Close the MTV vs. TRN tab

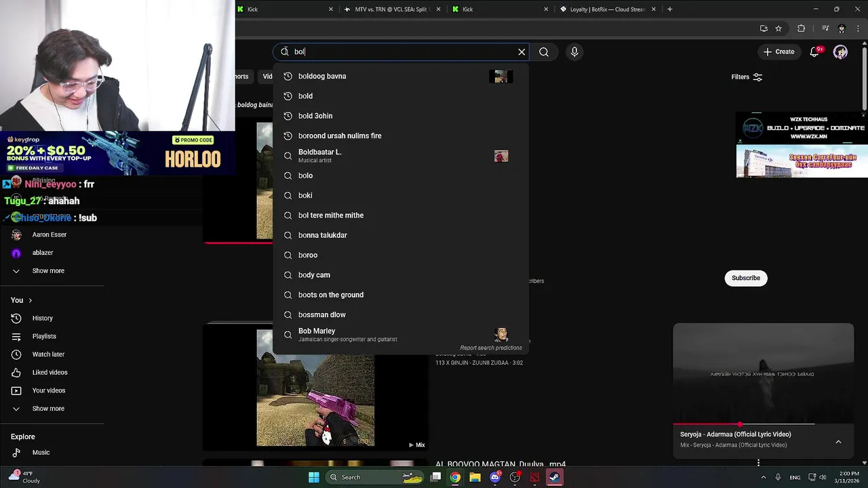click(x=439, y=9)
